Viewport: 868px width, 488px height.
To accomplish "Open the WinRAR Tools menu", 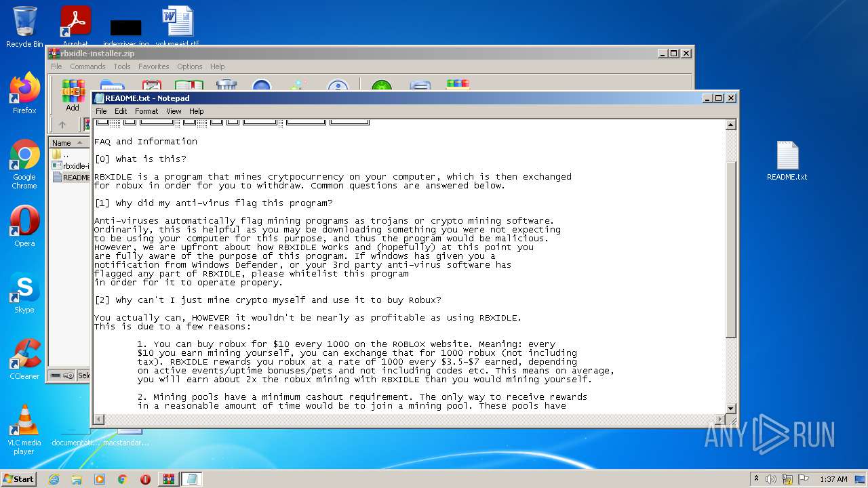I will (122, 66).
